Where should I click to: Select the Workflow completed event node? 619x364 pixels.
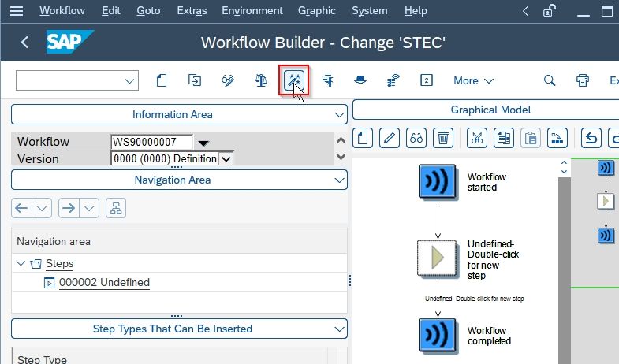tap(438, 335)
